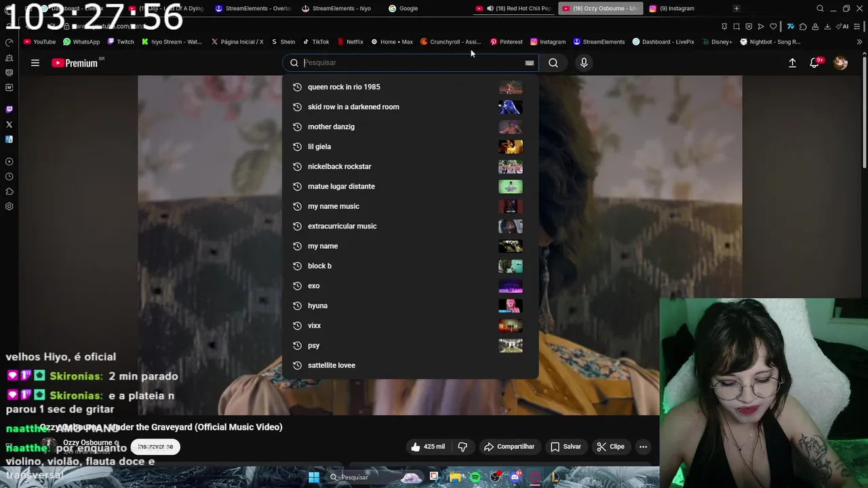Screen dimensions: 868x488
Task: Open the Nightbot - Song Requests bookmark
Action: pos(770,41)
